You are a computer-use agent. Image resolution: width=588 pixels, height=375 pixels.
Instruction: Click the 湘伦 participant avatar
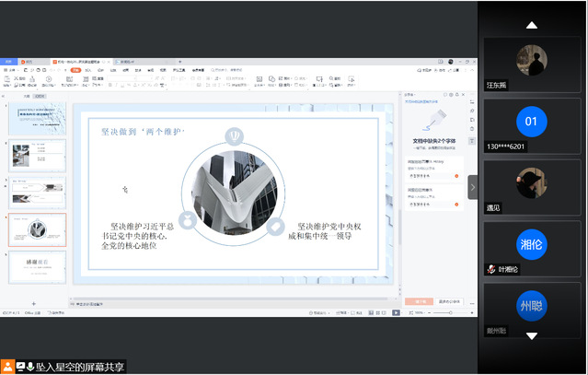[x=530, y=244]
